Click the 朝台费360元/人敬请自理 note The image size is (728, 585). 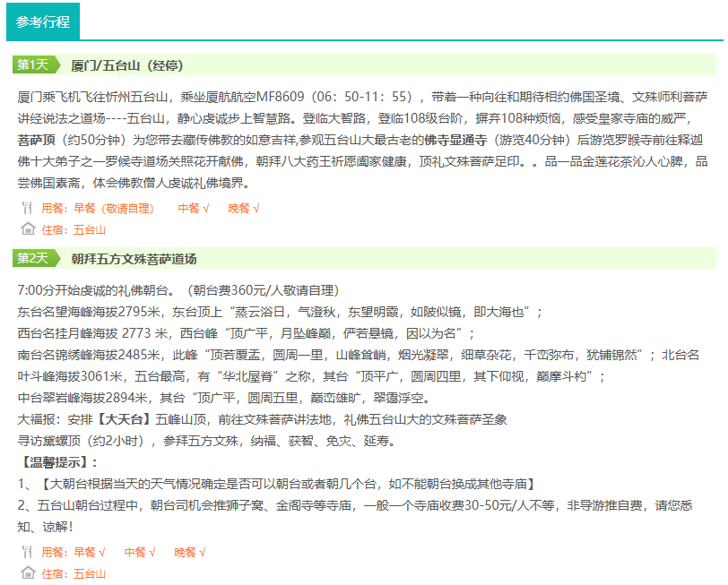(264, 290)
